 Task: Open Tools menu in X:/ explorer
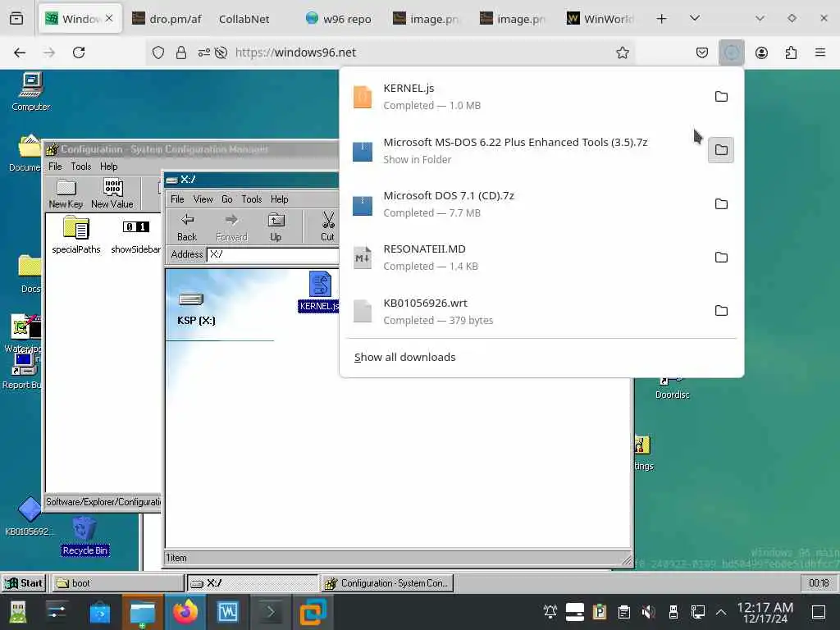click(251, 199)
